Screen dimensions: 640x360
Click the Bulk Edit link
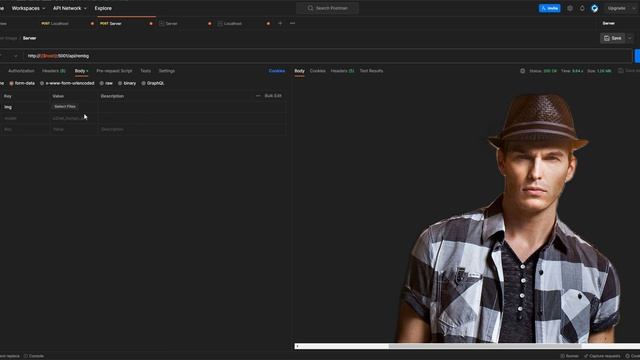click(273, 96)
